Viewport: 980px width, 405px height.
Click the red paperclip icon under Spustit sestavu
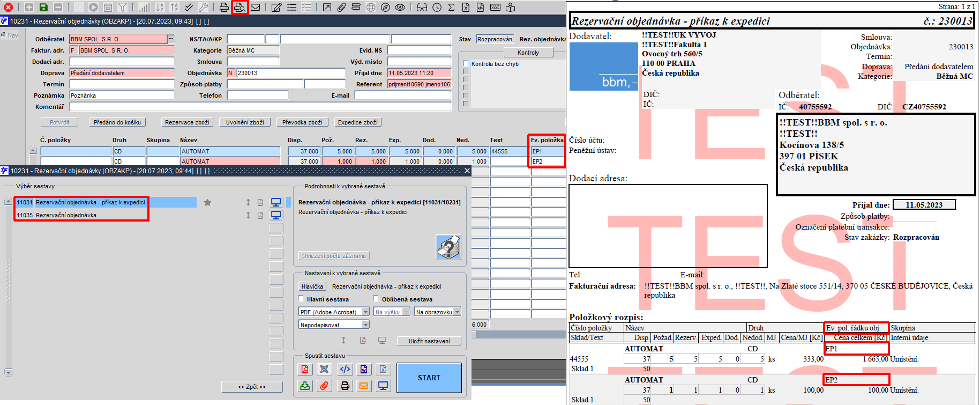324,386
